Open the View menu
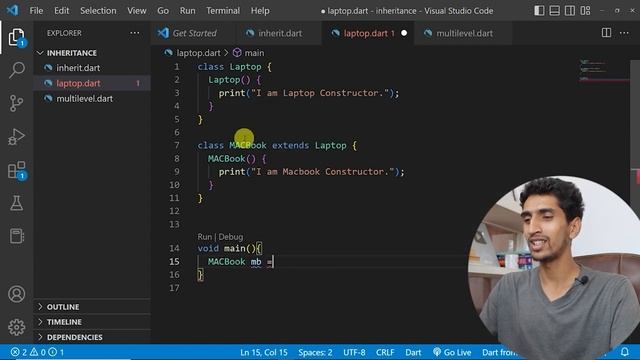640x360 pixels. 137,11
